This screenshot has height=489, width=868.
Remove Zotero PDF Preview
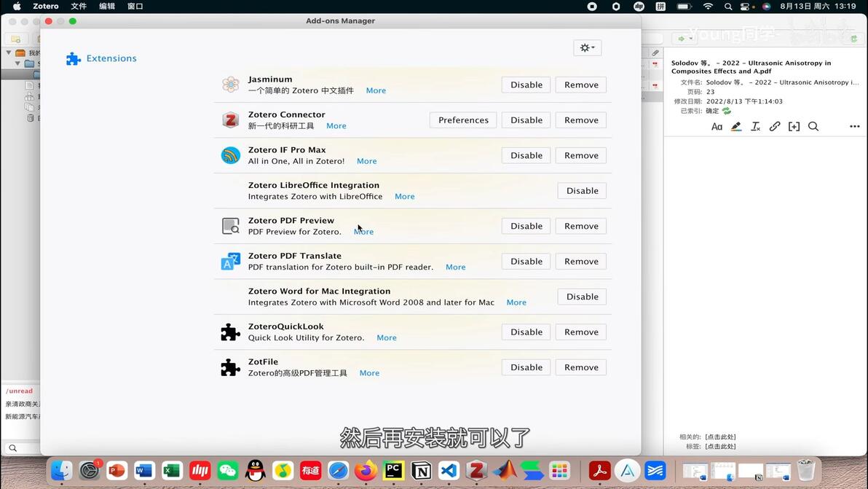[580, 226]
